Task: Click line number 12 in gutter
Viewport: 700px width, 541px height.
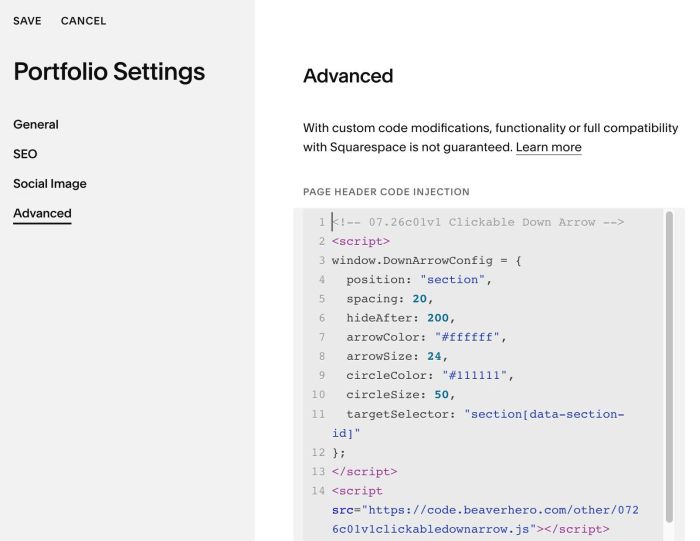Action: (318, 453)
